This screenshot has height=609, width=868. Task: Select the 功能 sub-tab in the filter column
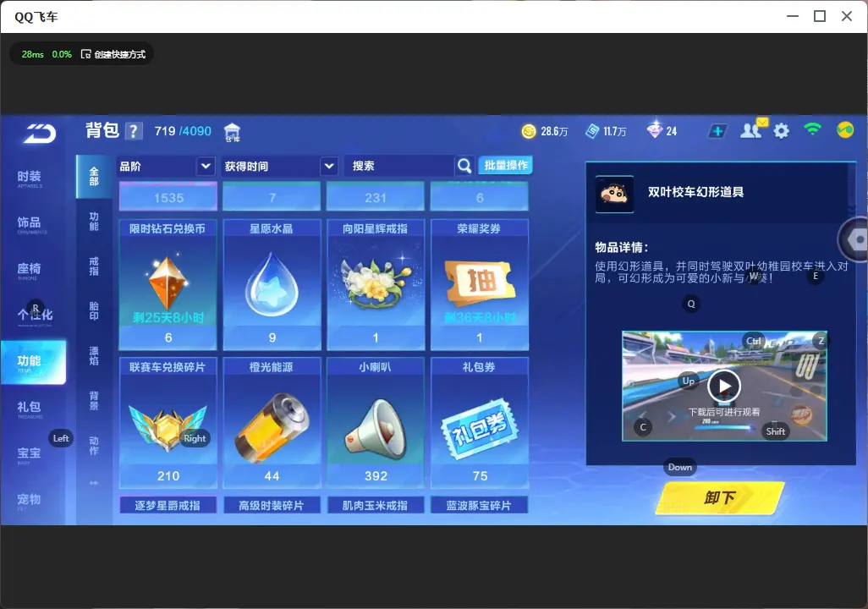point(94,222)
